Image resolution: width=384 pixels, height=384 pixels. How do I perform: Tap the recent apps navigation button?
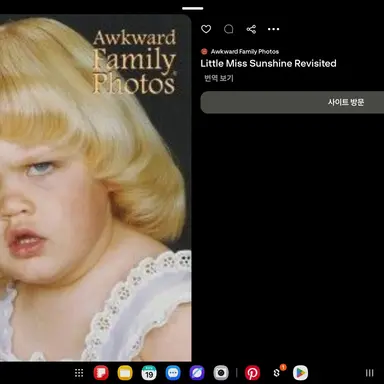[369, 373]
